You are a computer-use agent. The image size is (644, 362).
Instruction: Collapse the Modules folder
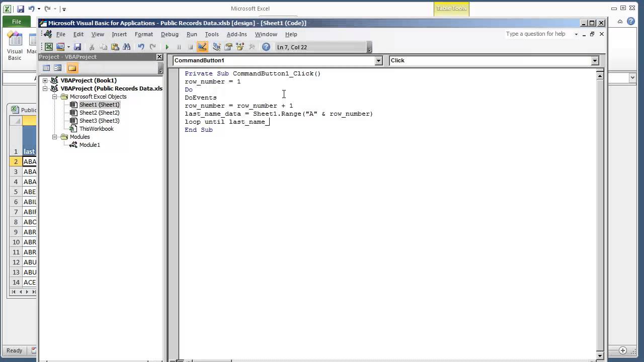point(55,137)
